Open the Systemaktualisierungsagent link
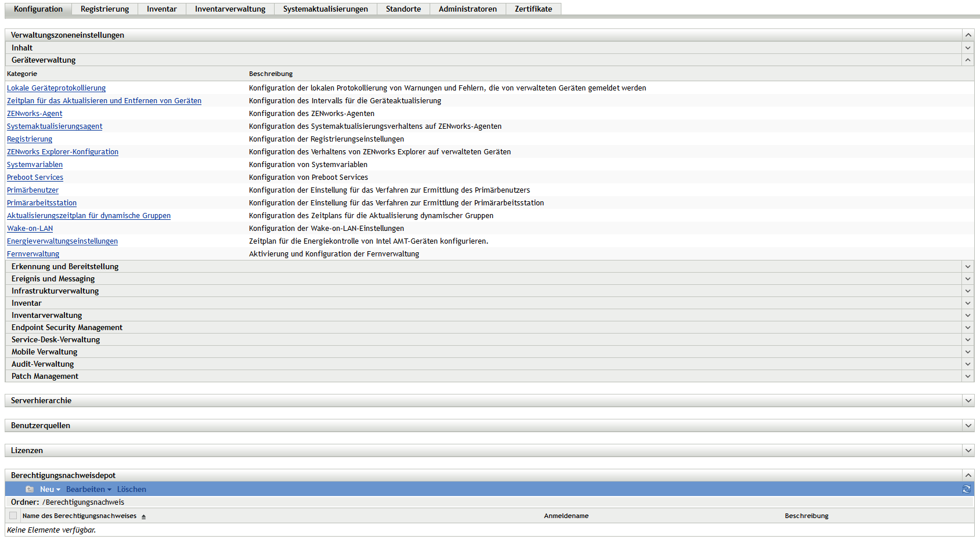980x543 pixels. pyautogui.click(x=55, y=126)
